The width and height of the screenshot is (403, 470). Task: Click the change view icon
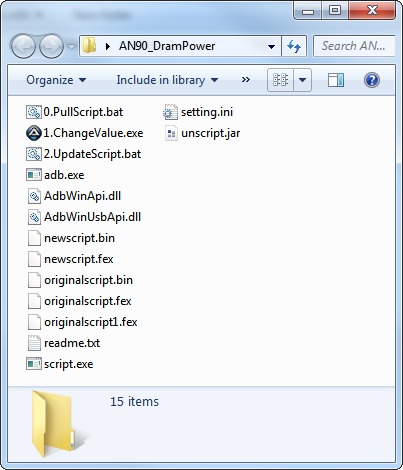pos(280,80)
